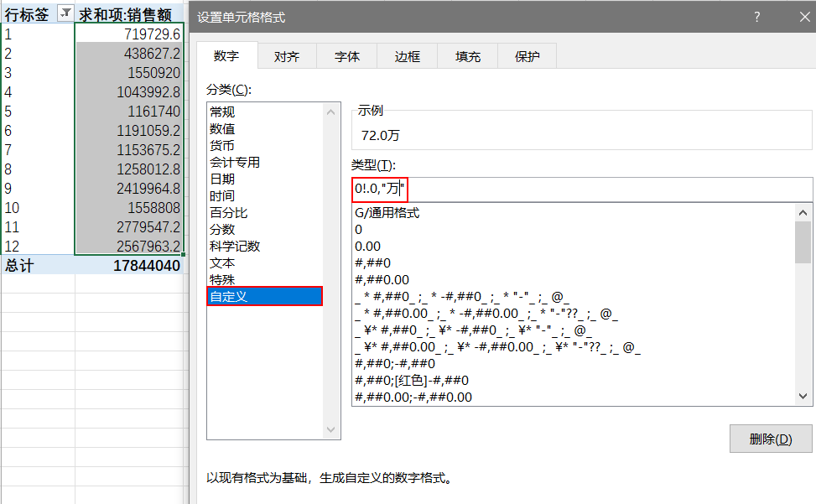Screen dimensions: 816x504
Task: Switch to the 数字 tab
Action: (x=226, y=56)
